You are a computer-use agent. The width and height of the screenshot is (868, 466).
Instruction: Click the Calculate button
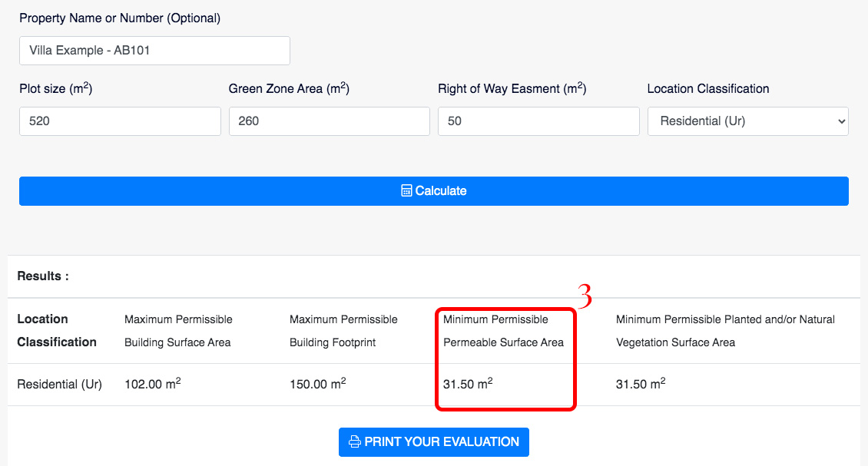coord(434,191)
